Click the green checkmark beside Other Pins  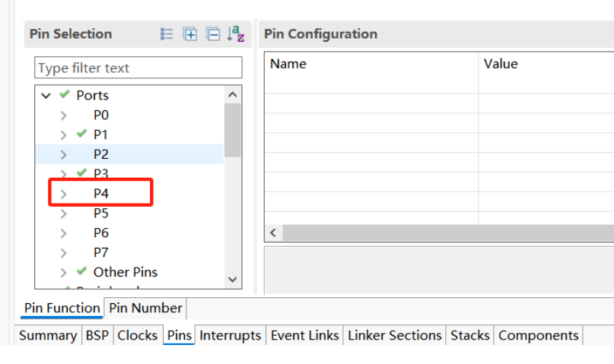pyautogui.click(x=81, y=272)
